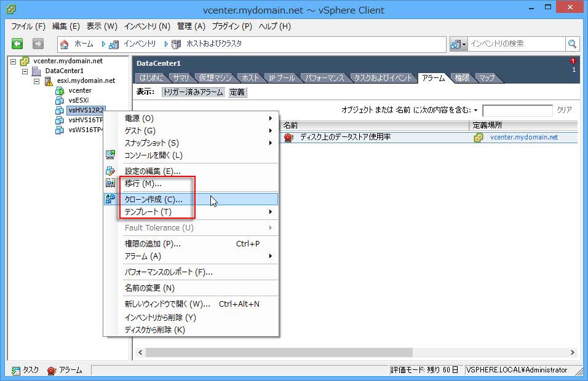This screenshot has width=588, height=381.
Task: Click the red alert indicator in the DataCenter1 header
Action: coord(573,61)
